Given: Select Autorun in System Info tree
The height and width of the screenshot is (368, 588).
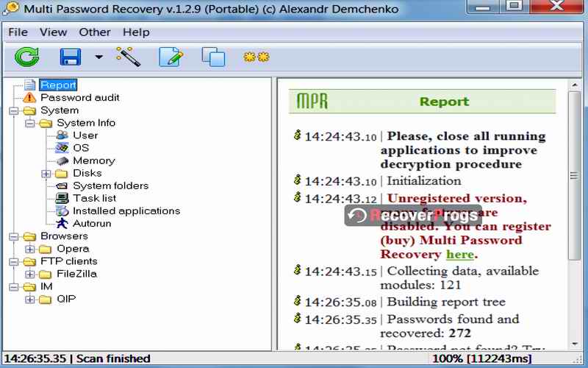Looking at the screenshot, I should point(91,223).
